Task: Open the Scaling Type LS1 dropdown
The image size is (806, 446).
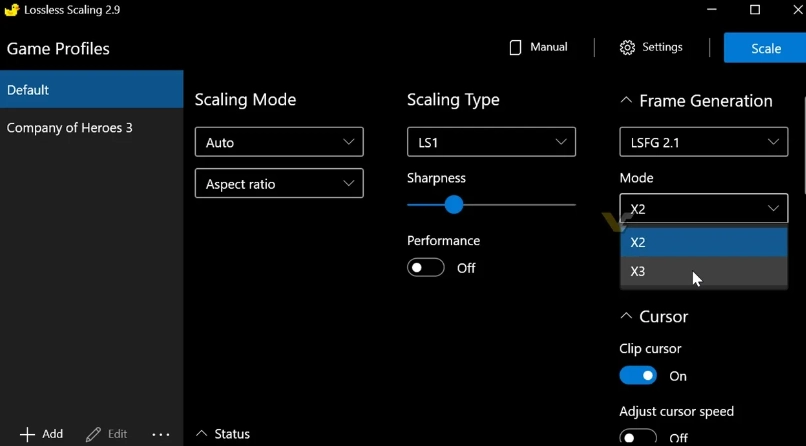Action: click(x=491, y=143)
